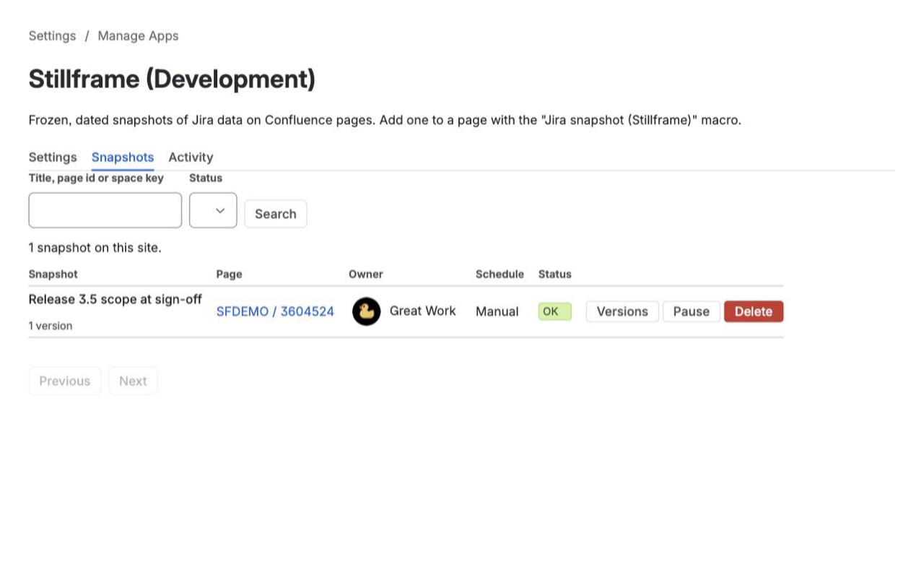Select the Snapshots tab

(x=123, y=157)
